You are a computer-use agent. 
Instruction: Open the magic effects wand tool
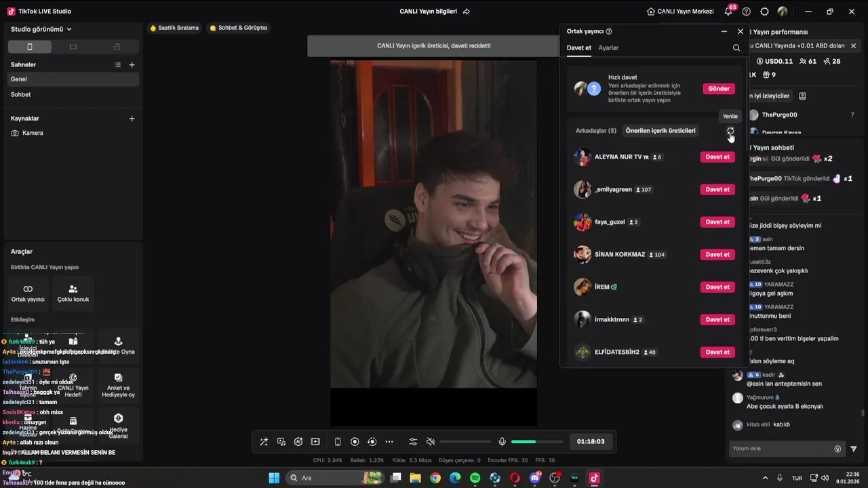point(264,441)
